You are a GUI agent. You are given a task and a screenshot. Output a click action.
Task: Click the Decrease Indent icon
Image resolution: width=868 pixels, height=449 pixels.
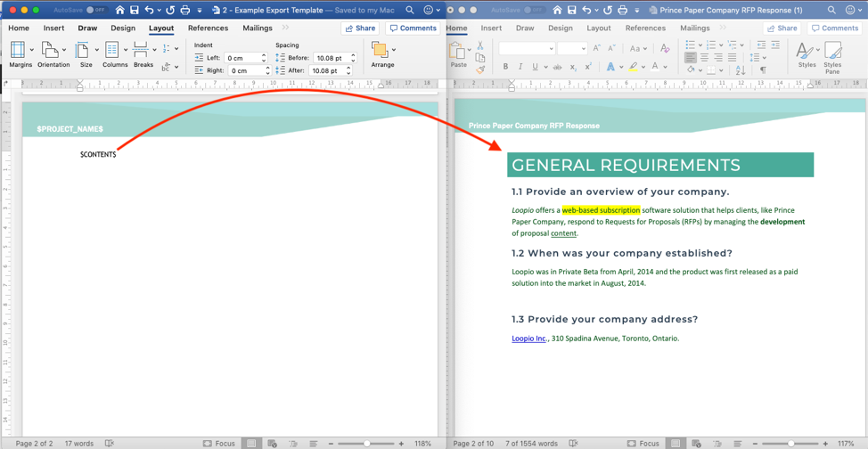tap(761, 45)
